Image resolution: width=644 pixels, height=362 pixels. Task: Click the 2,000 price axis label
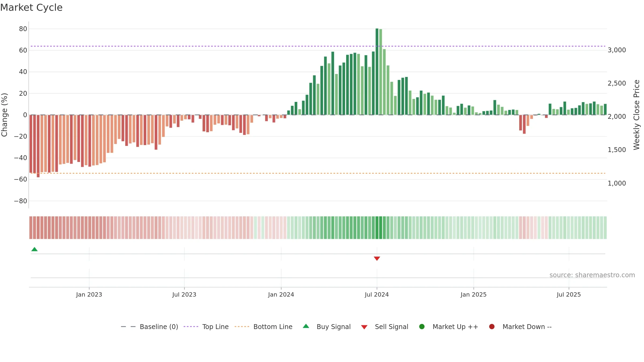coord(617,117)
